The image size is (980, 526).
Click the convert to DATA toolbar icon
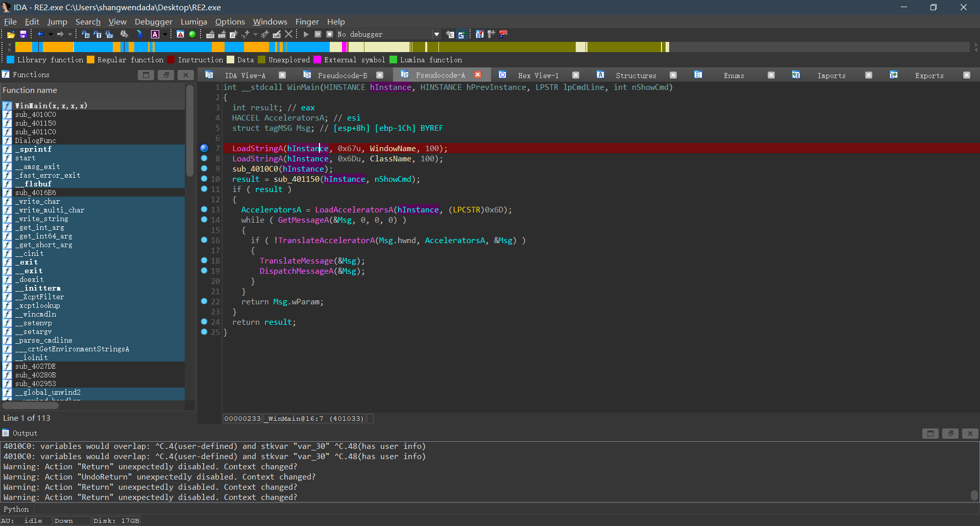[x=222, y=34]
